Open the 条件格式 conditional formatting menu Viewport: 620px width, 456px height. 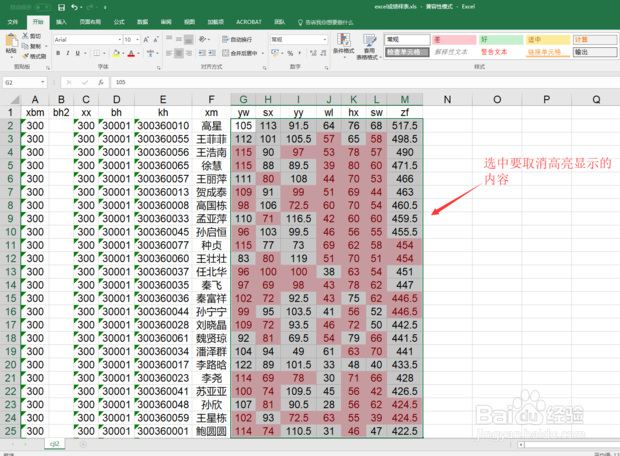tap(344, 46)
